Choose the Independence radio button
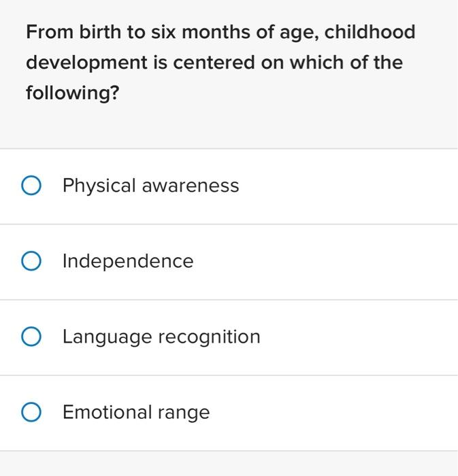 pyautogui.click(x=31, y=261)
